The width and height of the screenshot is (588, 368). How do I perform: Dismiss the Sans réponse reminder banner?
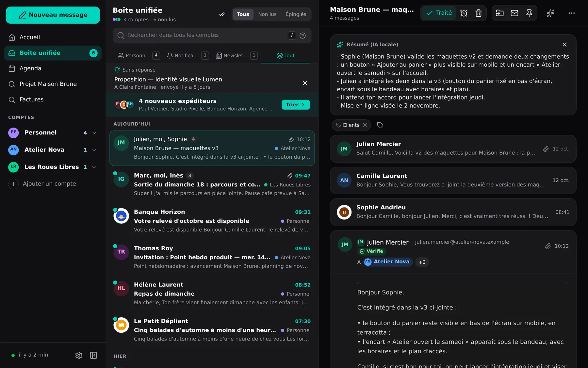[x=305, y=83]
